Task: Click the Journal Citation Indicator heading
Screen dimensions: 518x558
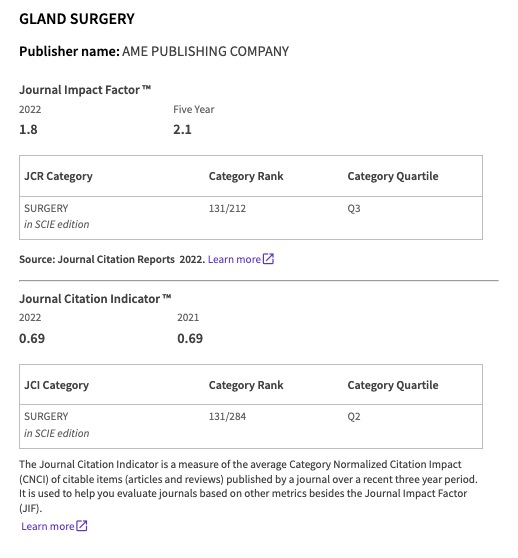Action: point(95,299)
